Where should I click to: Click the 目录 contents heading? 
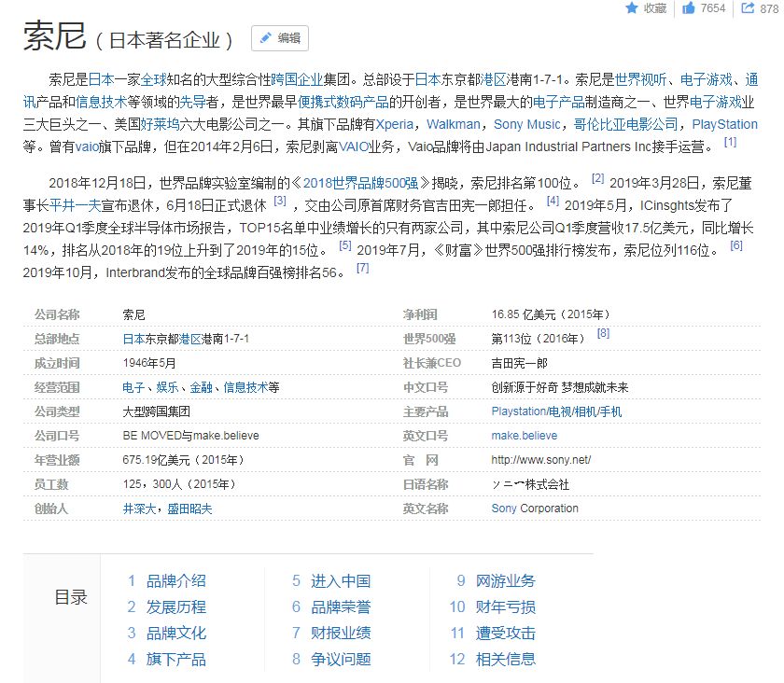(71, 597)
